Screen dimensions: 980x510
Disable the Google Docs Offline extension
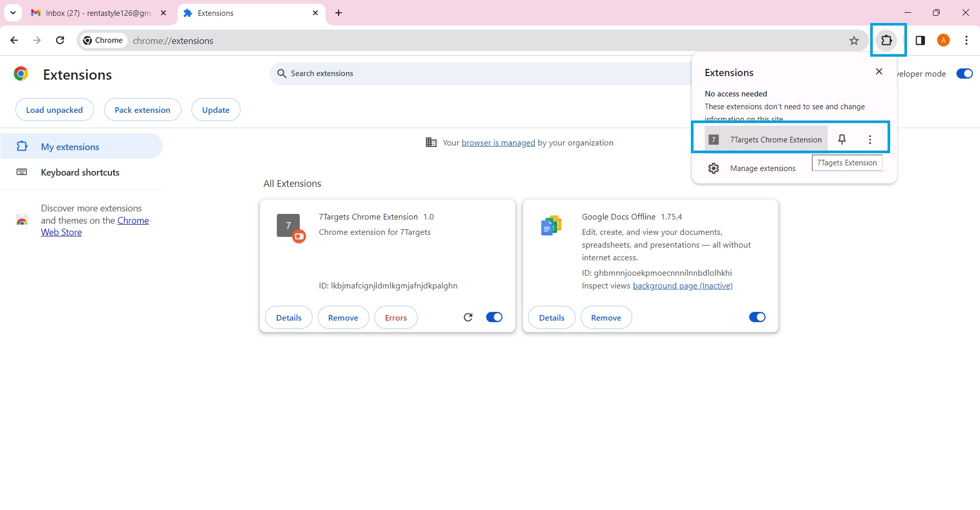click(756, 317)
